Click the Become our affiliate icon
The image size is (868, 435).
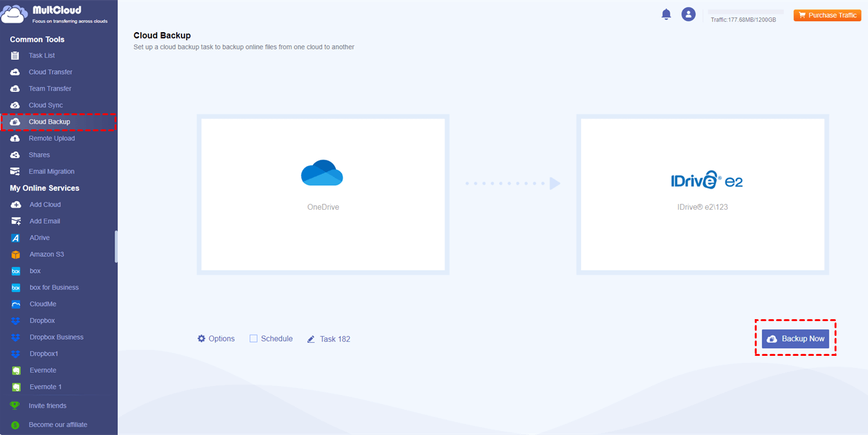coord(15,425)
